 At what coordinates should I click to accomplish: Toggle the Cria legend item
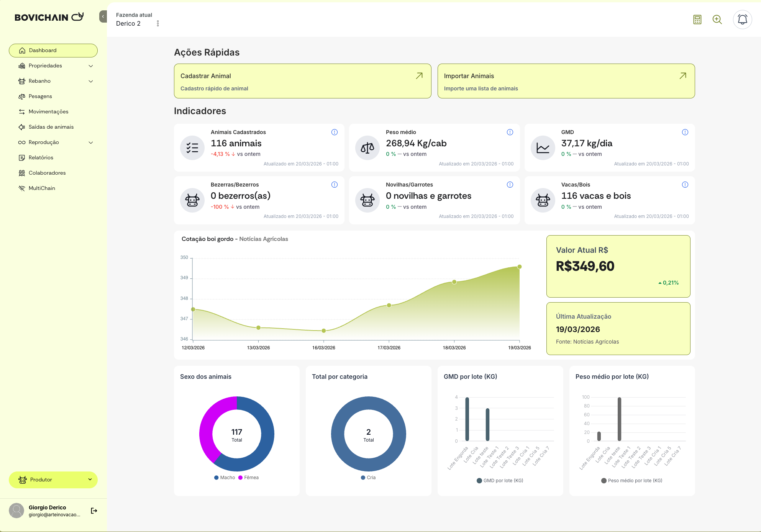[368, 478]
